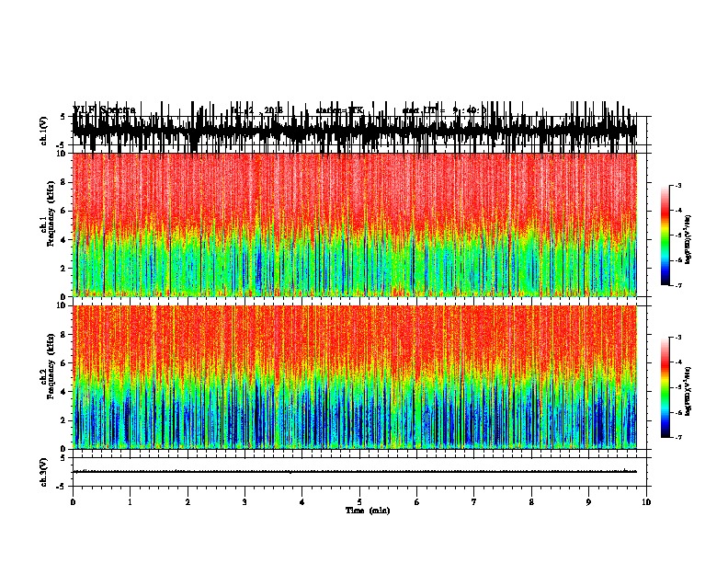This screenshot has width=728, height=563.
Task: Click the -7 label on ch.2 color bar
Action: 678,438
